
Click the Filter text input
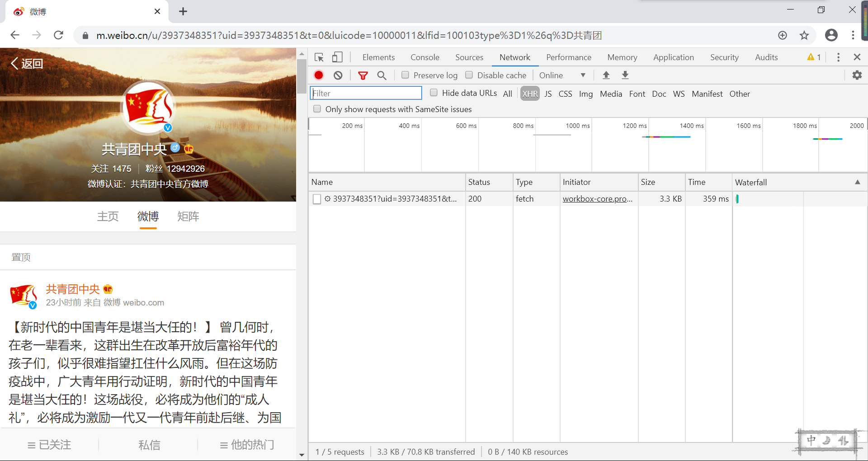point(366,93)
